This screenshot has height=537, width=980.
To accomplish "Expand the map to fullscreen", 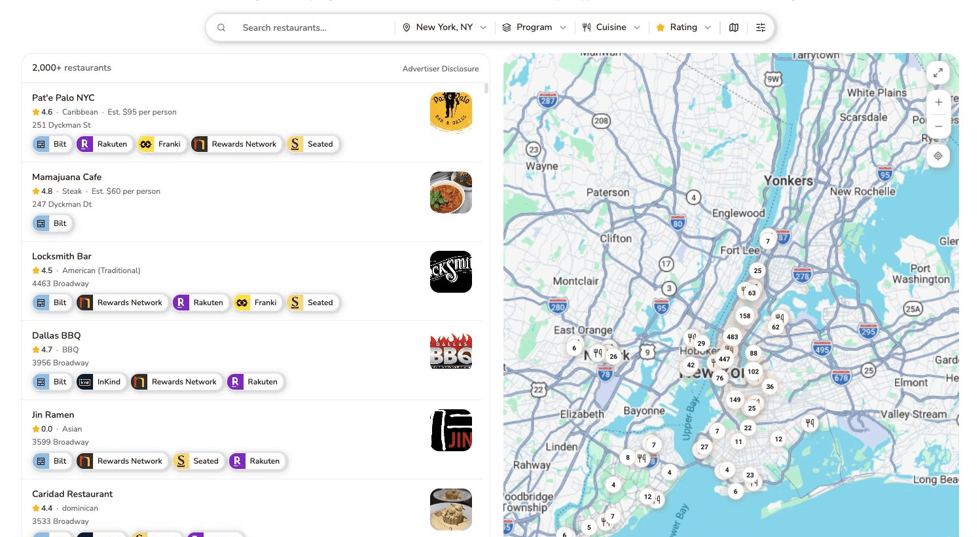I will [x=938, y=73].
